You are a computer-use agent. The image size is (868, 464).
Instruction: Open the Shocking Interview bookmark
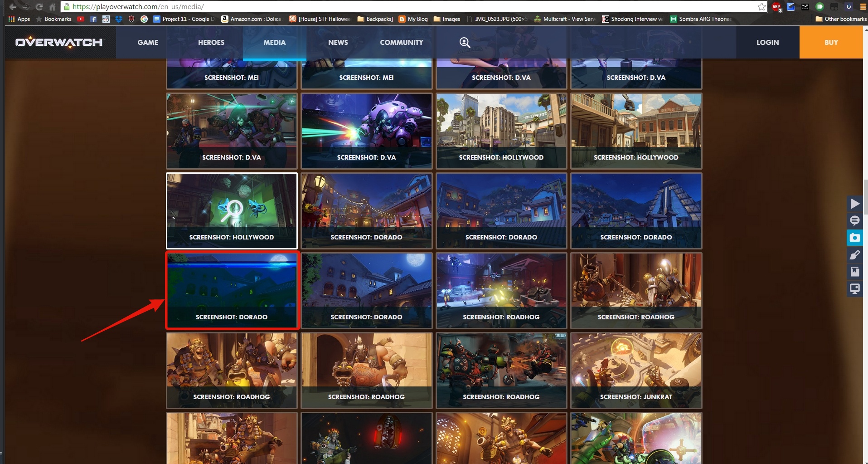[x=633, y=19]
